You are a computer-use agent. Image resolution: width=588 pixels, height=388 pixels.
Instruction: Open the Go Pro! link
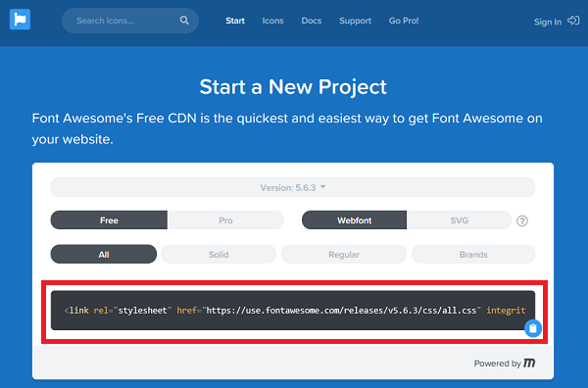pyautogui.click(x=404, y=21)
